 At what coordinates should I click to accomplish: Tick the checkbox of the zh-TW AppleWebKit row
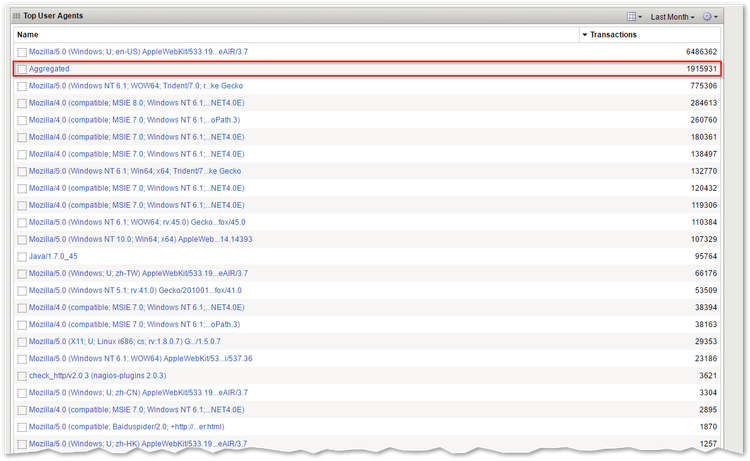22,274
